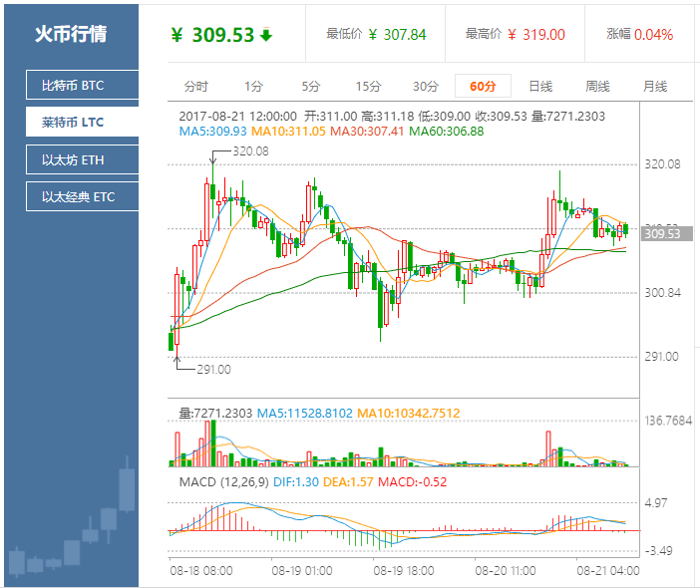
Task: Click the MACD:-0.52 value
Action: coord(412,481)
